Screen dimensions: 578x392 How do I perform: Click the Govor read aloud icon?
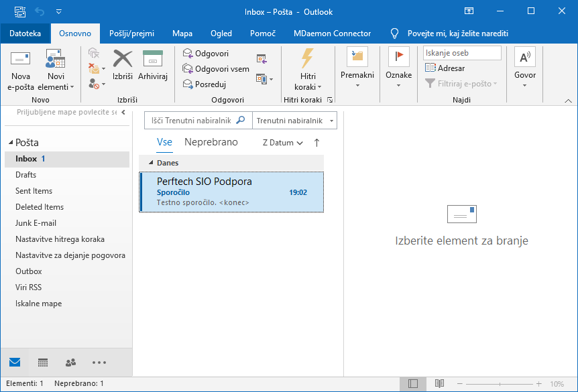(x=525, y=59)
